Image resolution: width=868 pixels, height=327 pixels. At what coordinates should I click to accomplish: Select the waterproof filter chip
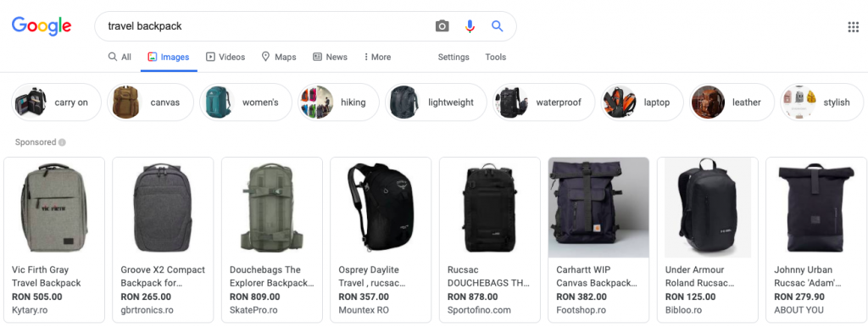pos(543,103)
